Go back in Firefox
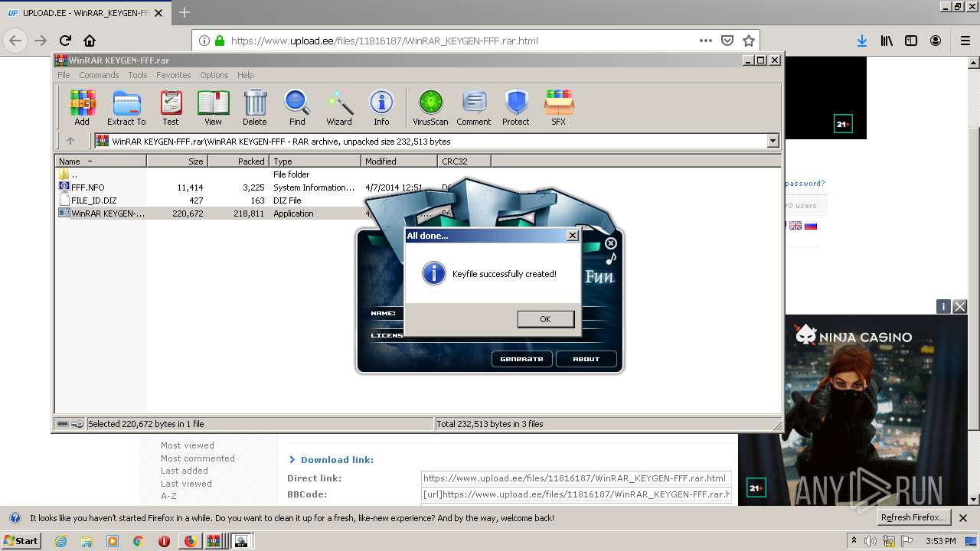Image resolution: width=980 pixels, height=551 pixels. 15,41
